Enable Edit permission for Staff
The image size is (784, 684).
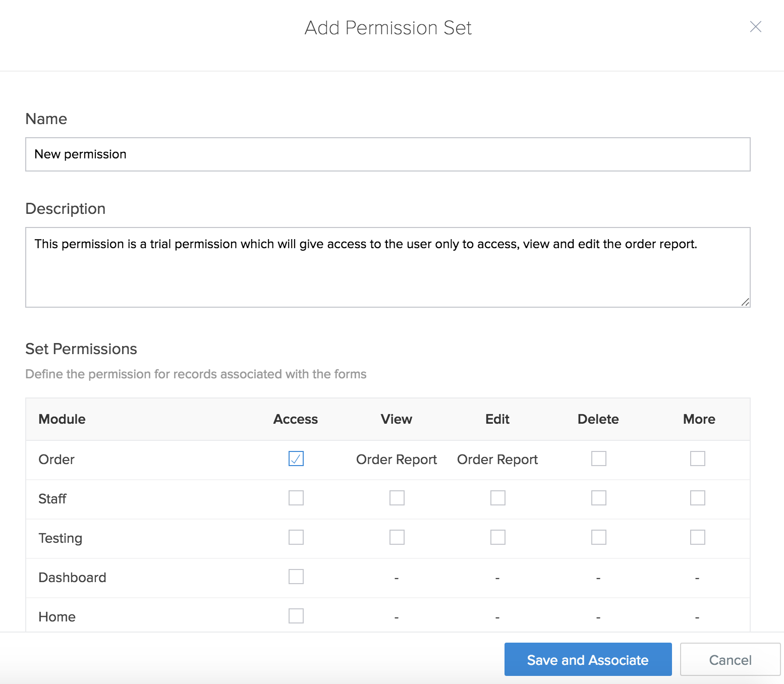(498, 498)
